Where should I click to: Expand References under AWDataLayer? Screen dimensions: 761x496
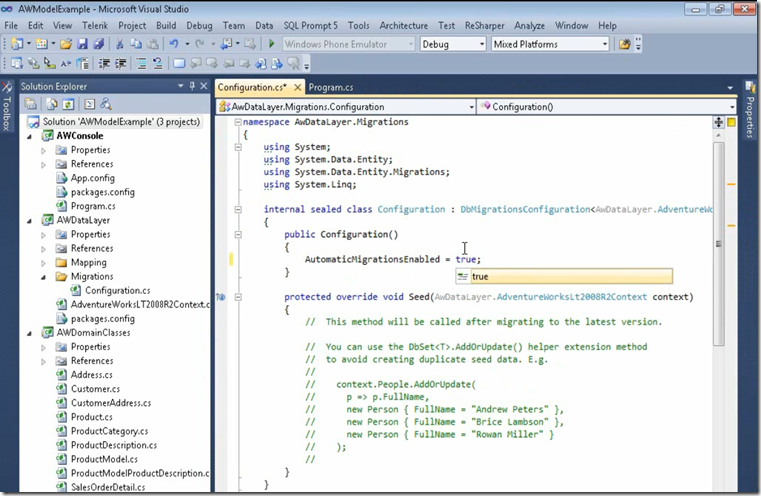pos(43,248)
